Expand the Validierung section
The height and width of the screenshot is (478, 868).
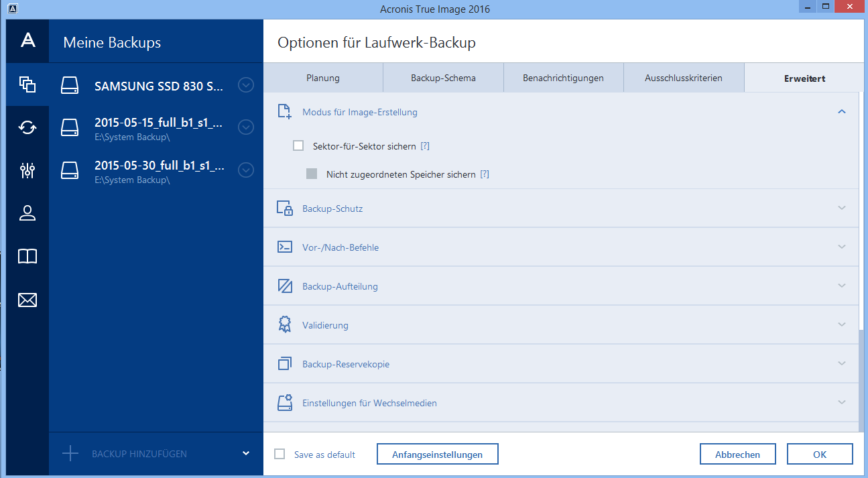[842, 325]
